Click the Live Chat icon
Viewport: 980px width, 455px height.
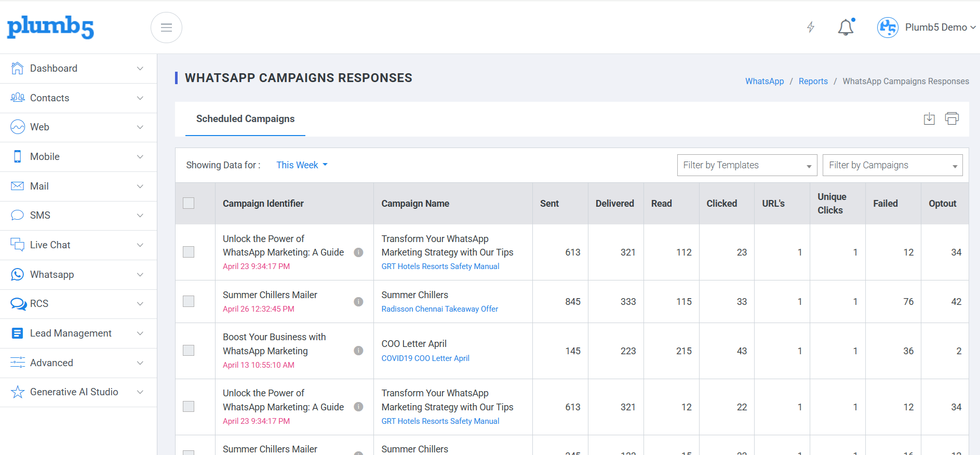[x=18, y=245]
